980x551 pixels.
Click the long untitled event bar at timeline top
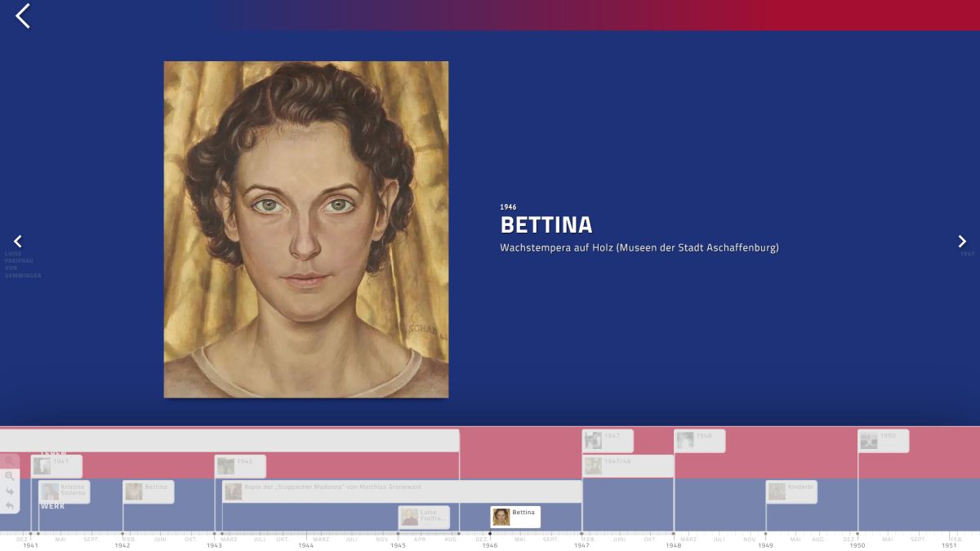[229, 441]
